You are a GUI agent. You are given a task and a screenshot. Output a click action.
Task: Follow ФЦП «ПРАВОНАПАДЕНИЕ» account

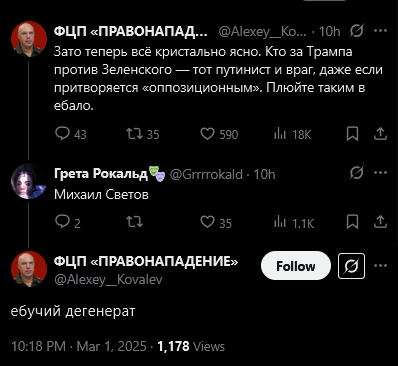coord(296,266)
